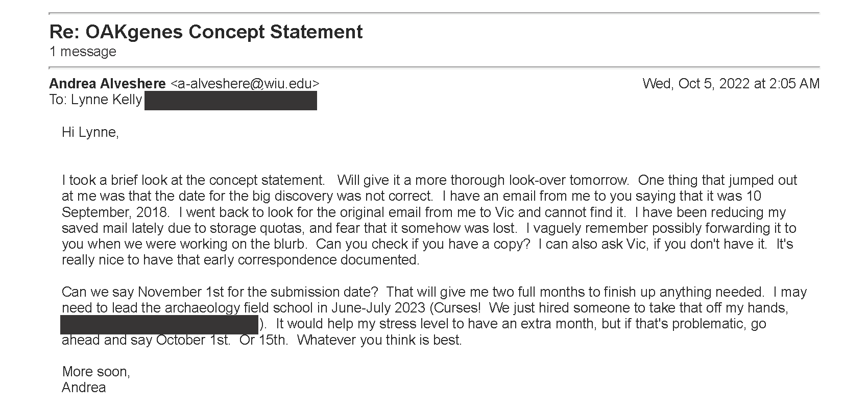The width and height of the screenshot is (868, 409).
Task: Click the redacted bar in second paragraph
Action: (x=159, y=325)
